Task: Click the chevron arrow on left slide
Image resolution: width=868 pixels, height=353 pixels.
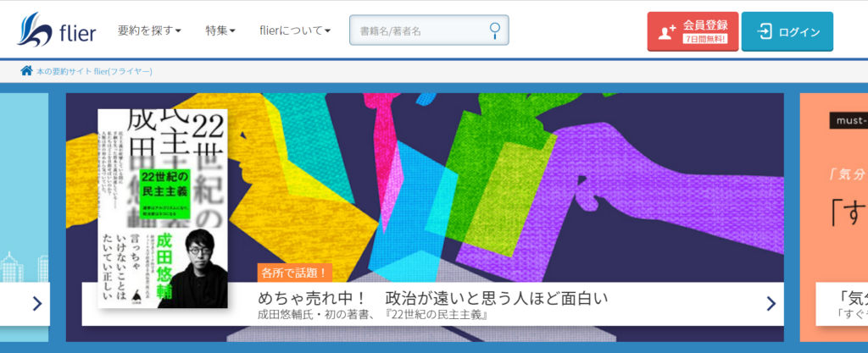Action: pos(36,303)
